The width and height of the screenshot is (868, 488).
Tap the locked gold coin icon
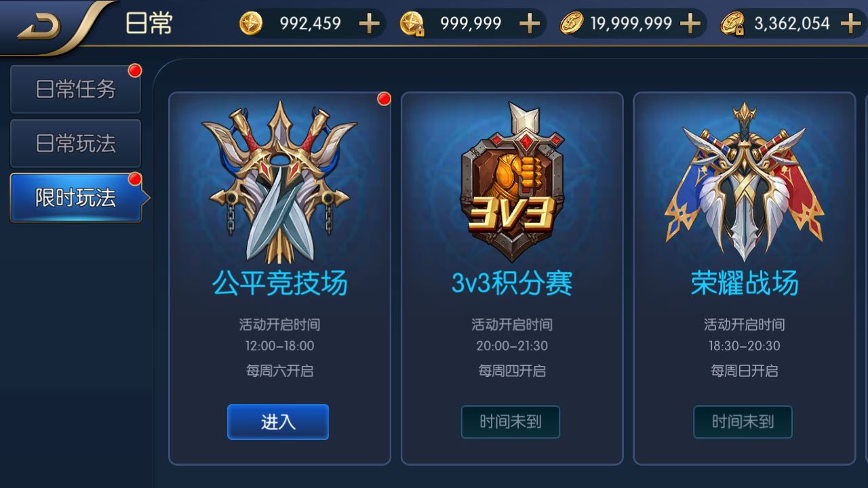coord(412,24)
